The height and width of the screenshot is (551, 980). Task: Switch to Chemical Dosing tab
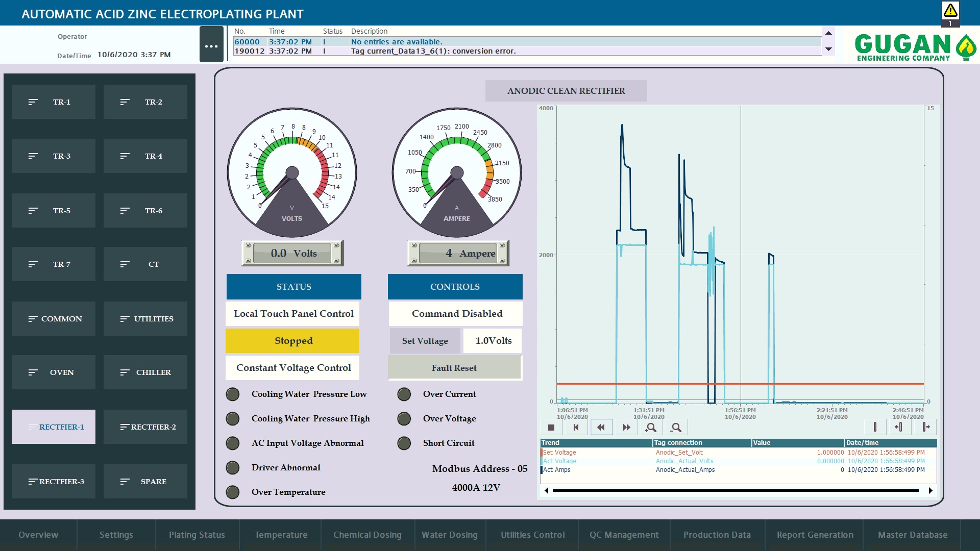[x=367, y=535]
